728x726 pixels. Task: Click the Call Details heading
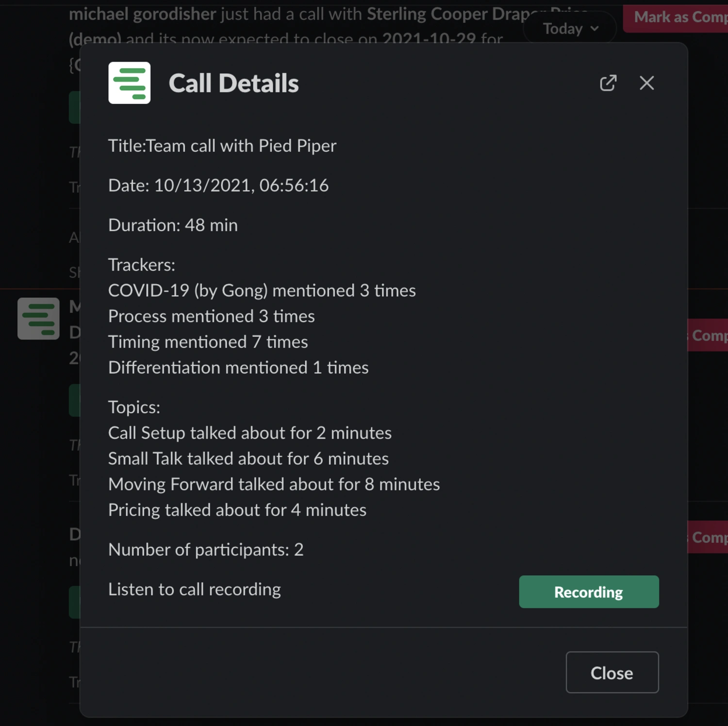pyautogui.click(x=233, y=83)
